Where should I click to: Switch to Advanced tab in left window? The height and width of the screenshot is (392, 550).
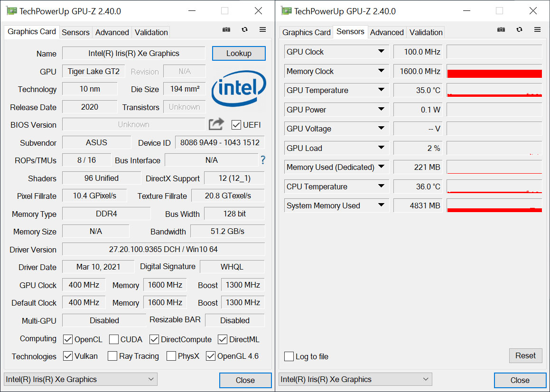point(112,32)
